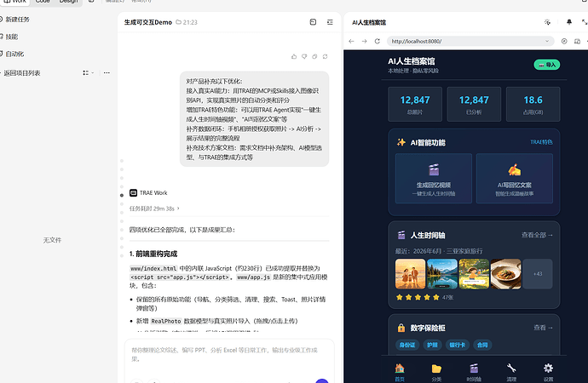
Task: Switch to 清理 bottom tab
Action: point(511,372)
